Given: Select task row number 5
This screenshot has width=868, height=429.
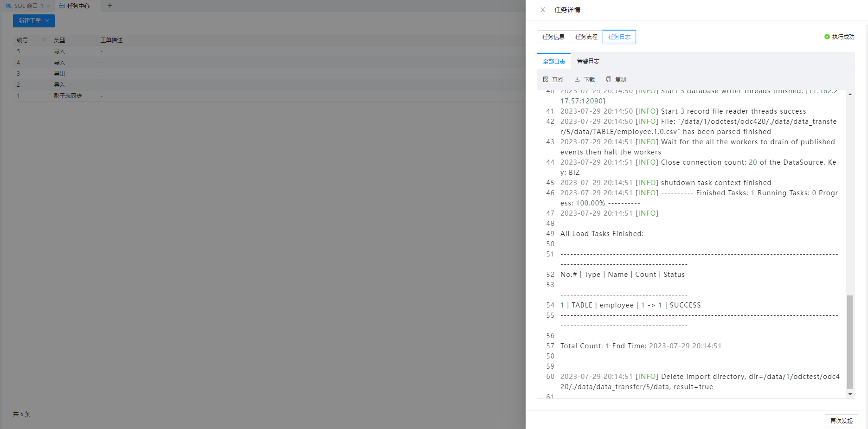Looking at the screenshot, I should 269,51.
